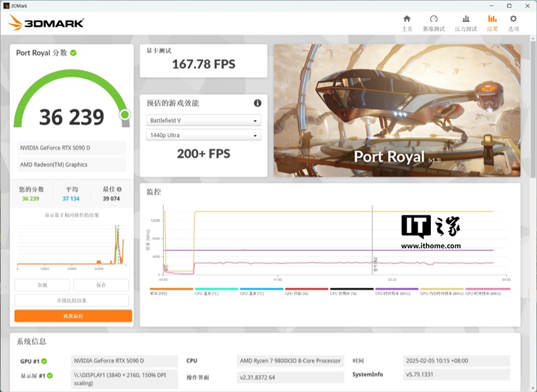This screenshot has height=392, width=537.
Task: Expand the 1440p Ultra resolution dropdown
Action: coord(203,136)
